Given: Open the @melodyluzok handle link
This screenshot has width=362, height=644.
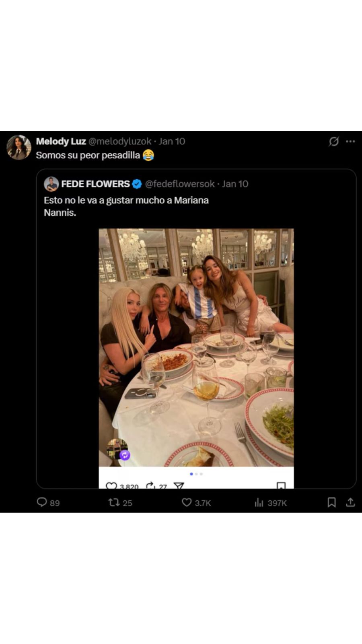Looking at the screenshot, I should pos(119,141).
